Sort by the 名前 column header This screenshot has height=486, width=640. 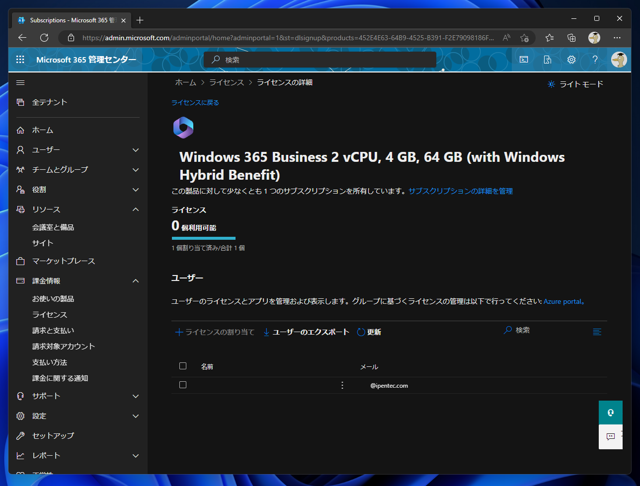click(207, 367)
